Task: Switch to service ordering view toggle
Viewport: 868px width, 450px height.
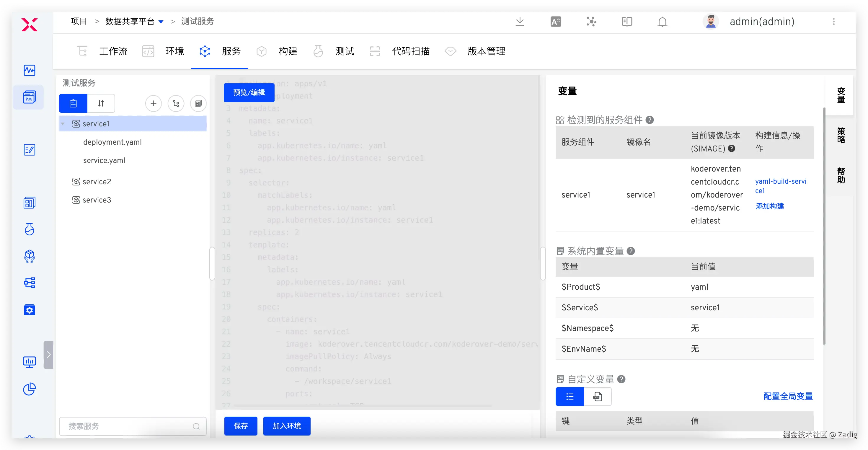Action: [101, 103]
